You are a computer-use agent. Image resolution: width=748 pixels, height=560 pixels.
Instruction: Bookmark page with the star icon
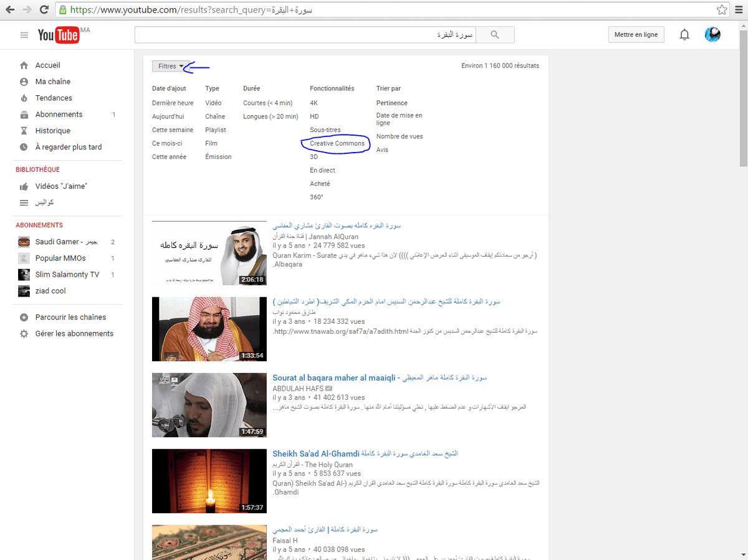pyautogui.click(x=722, y=10)
